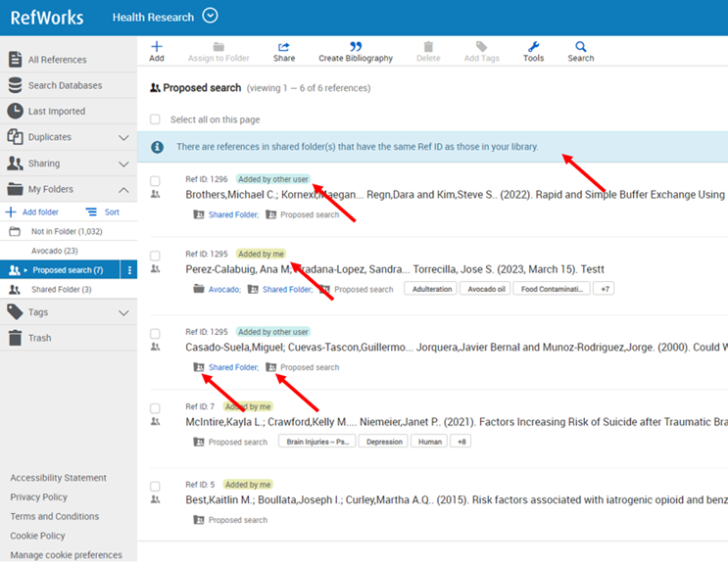Open the Privacy Policy link
The width and height of the screenshot is (728, 565).
pos(39,497)
